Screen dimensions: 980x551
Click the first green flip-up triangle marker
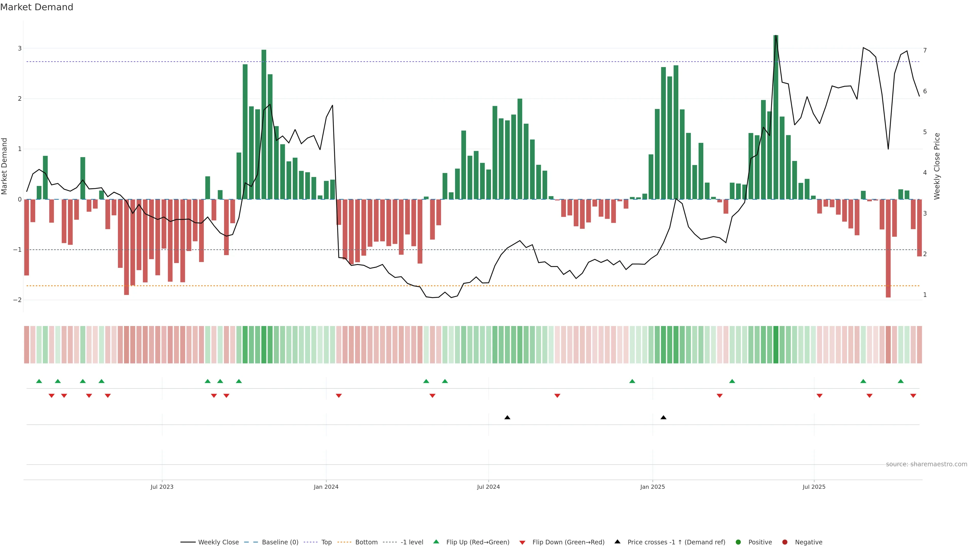tap(39, 381)
